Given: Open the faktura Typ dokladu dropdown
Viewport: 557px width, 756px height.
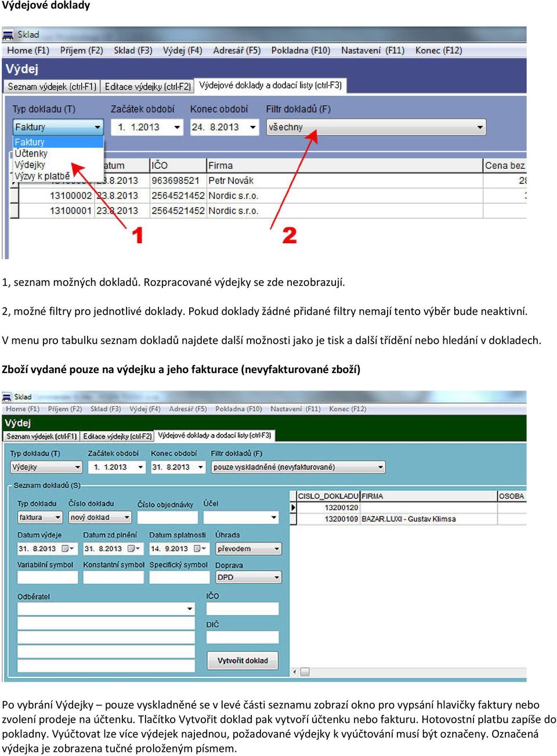Looking at the screenshot, I should [40, 518].
